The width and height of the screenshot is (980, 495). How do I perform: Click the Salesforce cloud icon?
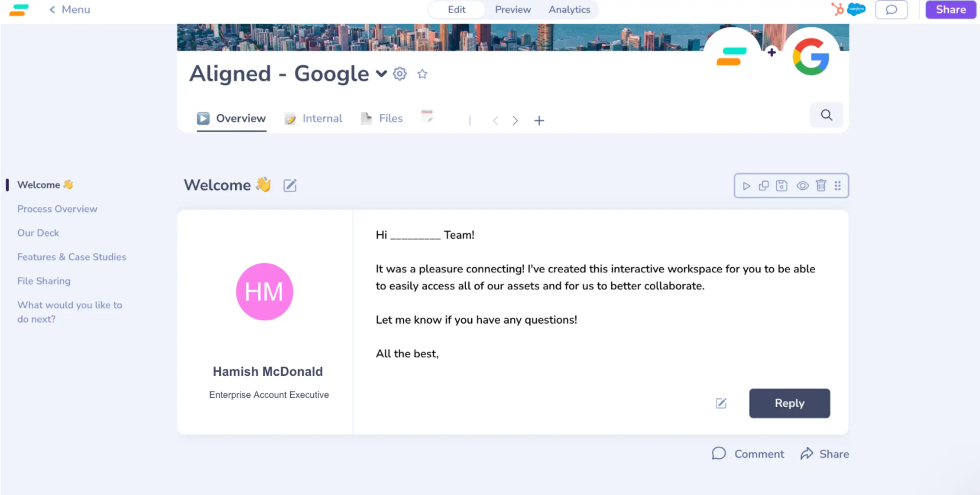point(856,9)
